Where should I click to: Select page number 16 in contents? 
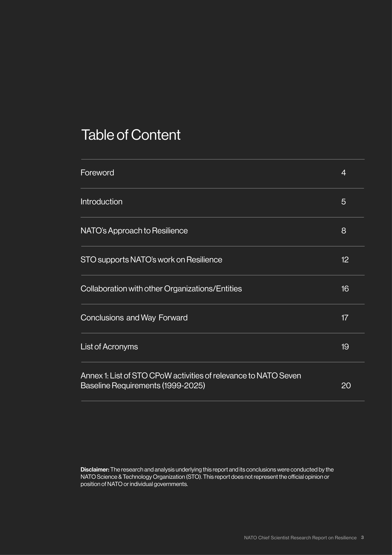pos(345,289)
